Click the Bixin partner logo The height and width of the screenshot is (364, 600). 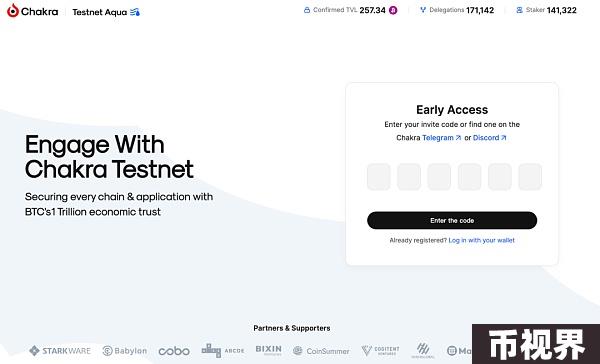[x=269, y=350]
